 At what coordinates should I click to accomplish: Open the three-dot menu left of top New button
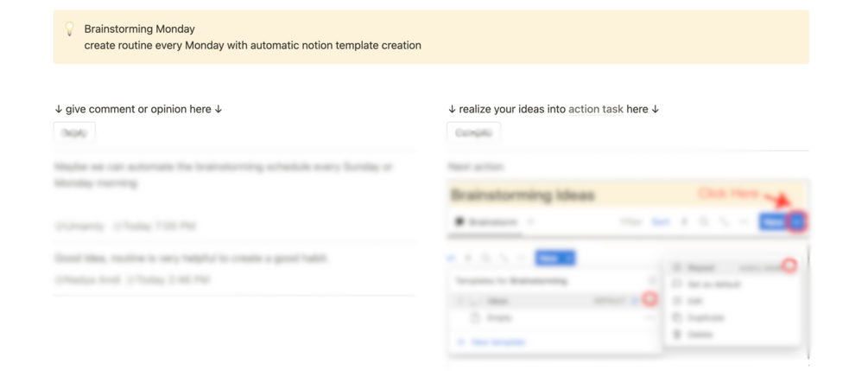click(744, 222)
